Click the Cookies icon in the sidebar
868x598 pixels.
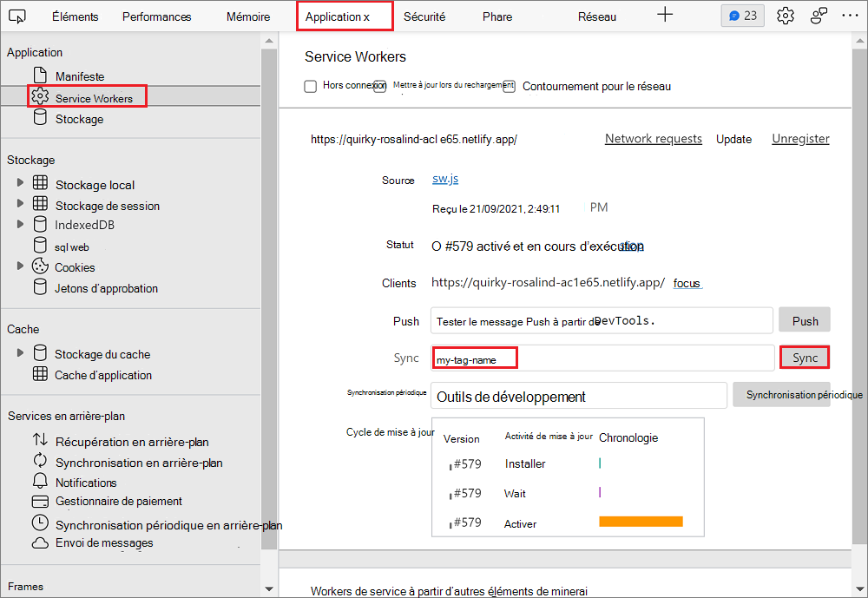(39, 268)
